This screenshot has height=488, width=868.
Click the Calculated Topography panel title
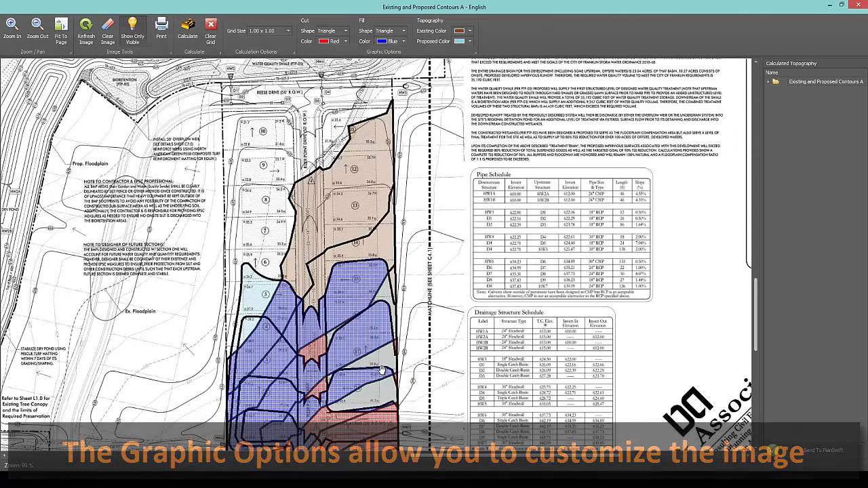(x=791, y=63)
